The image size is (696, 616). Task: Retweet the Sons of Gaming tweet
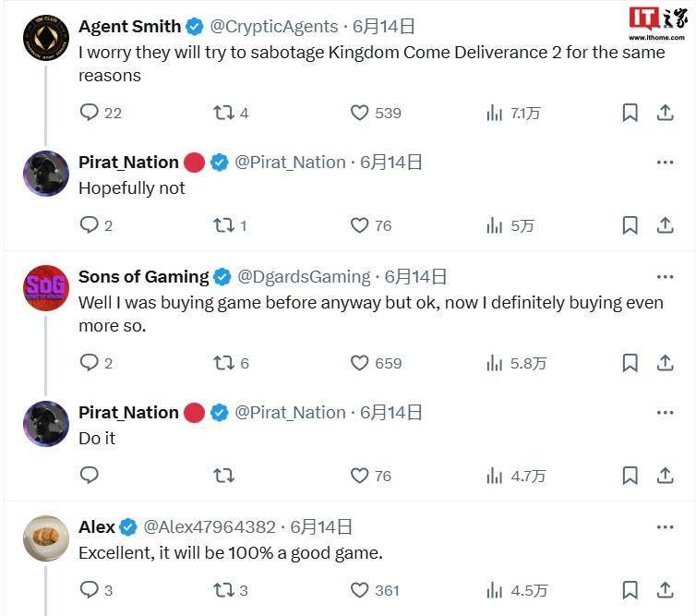(x=223, y=363)
